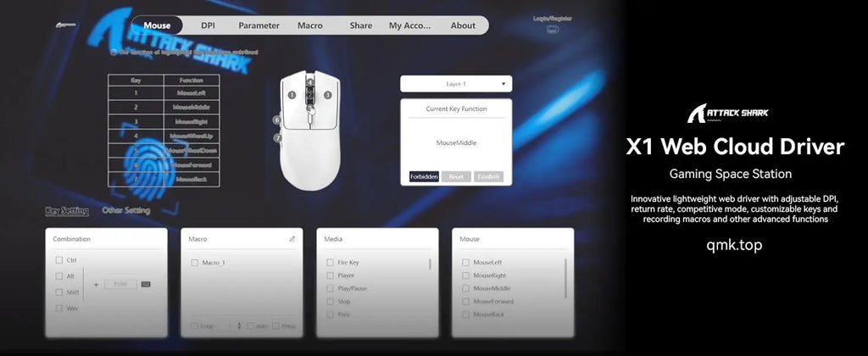Open the Parameter tab
Image resolution: width=868 pixels, height=356 pixels.
259,25
